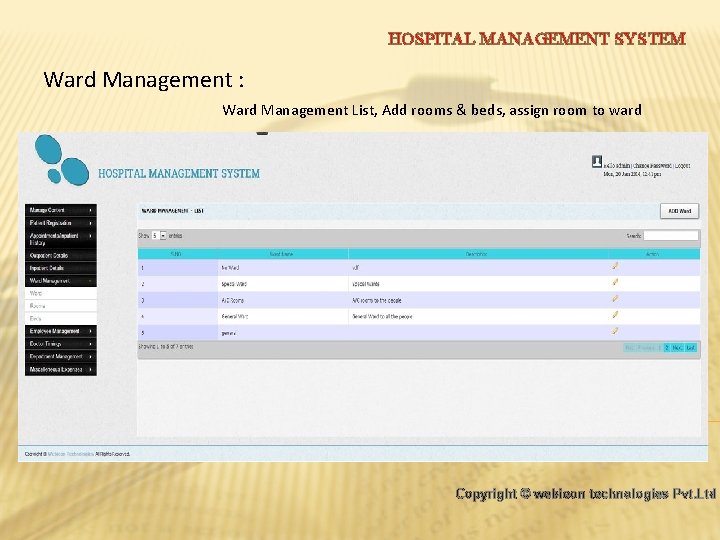
Task: Click the footer company link
Action: (x=71, y=454)
